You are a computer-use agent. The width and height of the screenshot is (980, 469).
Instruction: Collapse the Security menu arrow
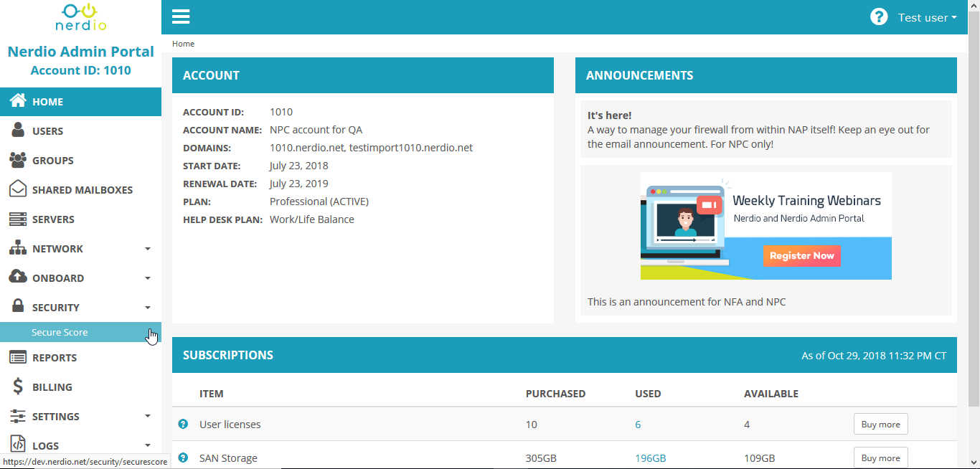pyautogui.click(x=148, y=308)
